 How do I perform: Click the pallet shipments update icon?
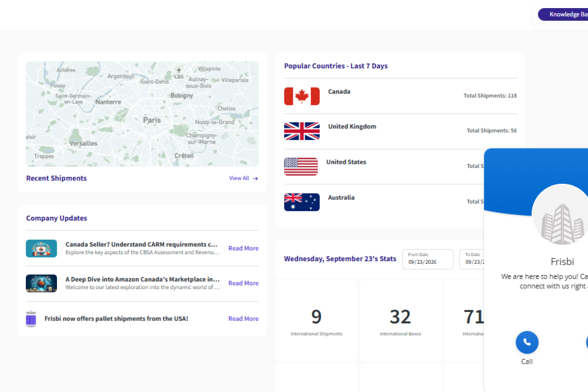click(31, 319)
